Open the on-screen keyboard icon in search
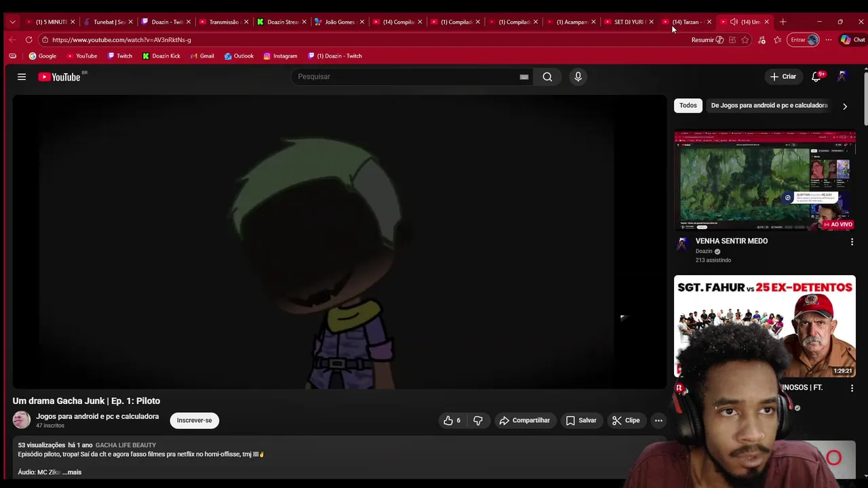Screen dimensions: 868x488 [524, 77]
